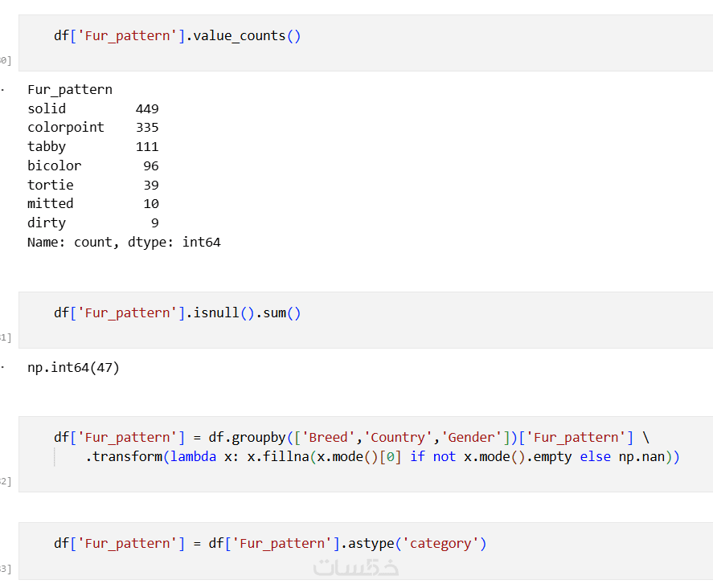Click the value 335 in output

tap(147, 128)
